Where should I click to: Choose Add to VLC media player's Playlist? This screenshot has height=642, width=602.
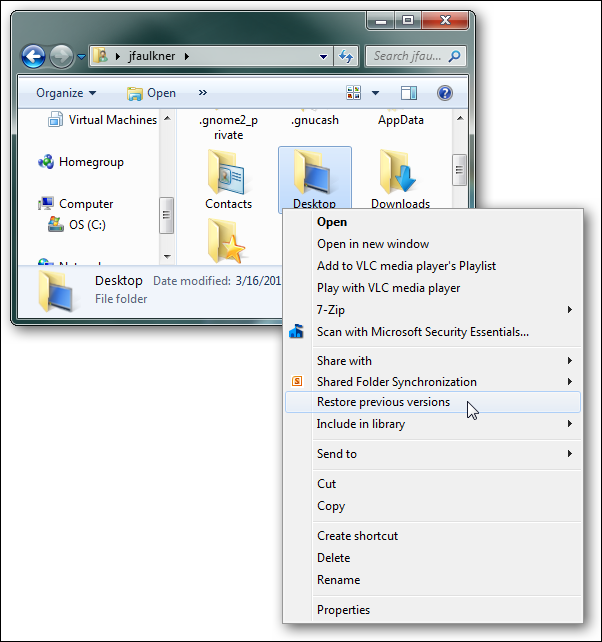point(433,266)
